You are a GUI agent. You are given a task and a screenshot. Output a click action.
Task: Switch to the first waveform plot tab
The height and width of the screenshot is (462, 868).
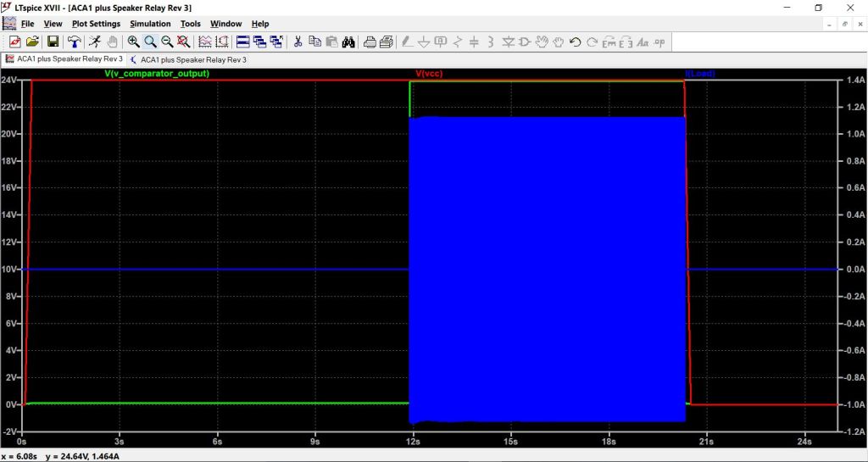pos(64,59)
